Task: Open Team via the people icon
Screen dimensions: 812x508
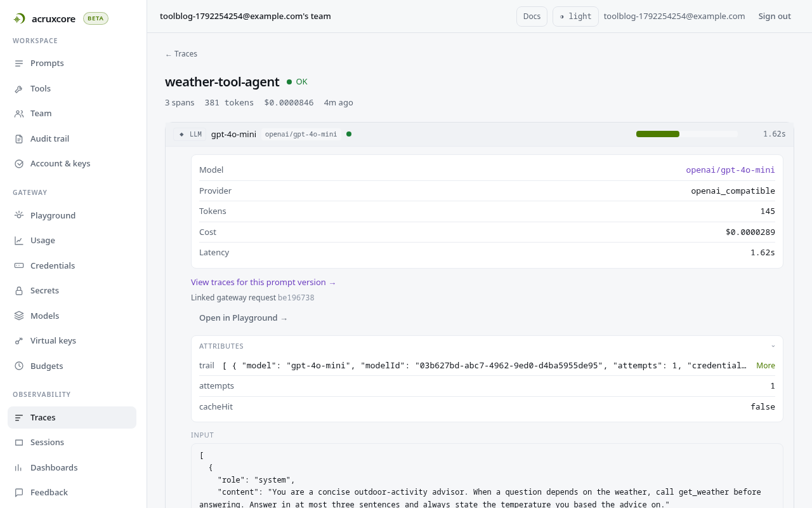Action: point(19,114)
